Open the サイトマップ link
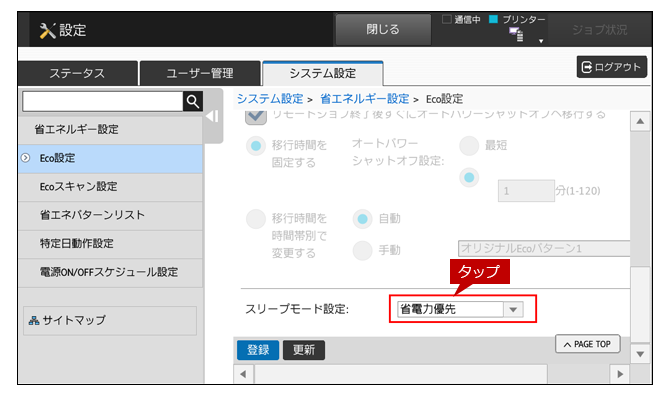 coord(110,320)
